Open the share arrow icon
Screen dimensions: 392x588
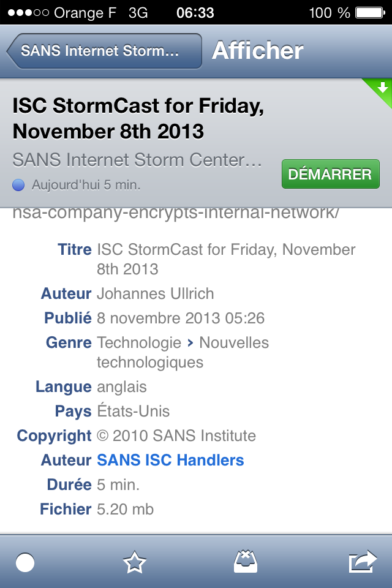362,562
